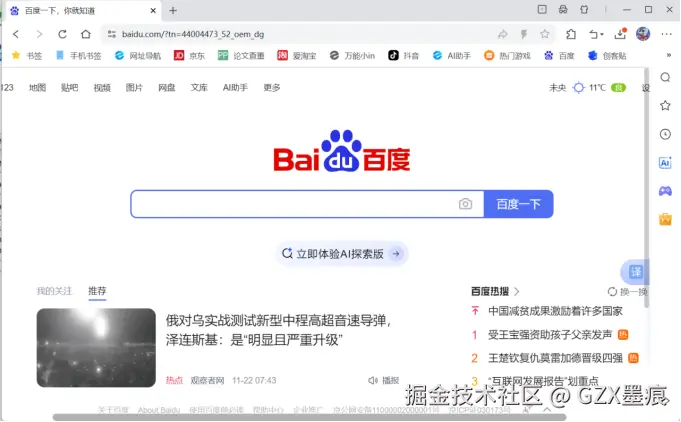Open the extensions puzzle icon
Image resolution: width=681 pixels, height=422 pixels.
[x=571, y=34]
